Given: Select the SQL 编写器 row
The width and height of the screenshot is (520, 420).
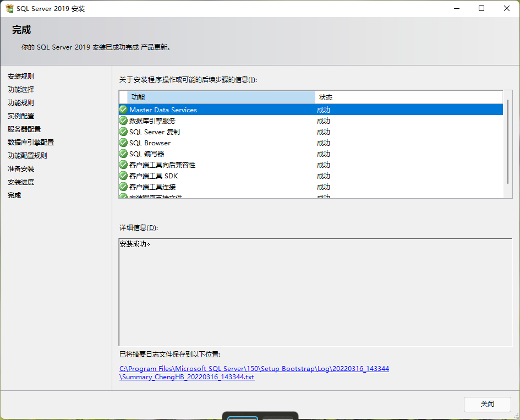Looking at the screenshot, I should pos(311,154).
